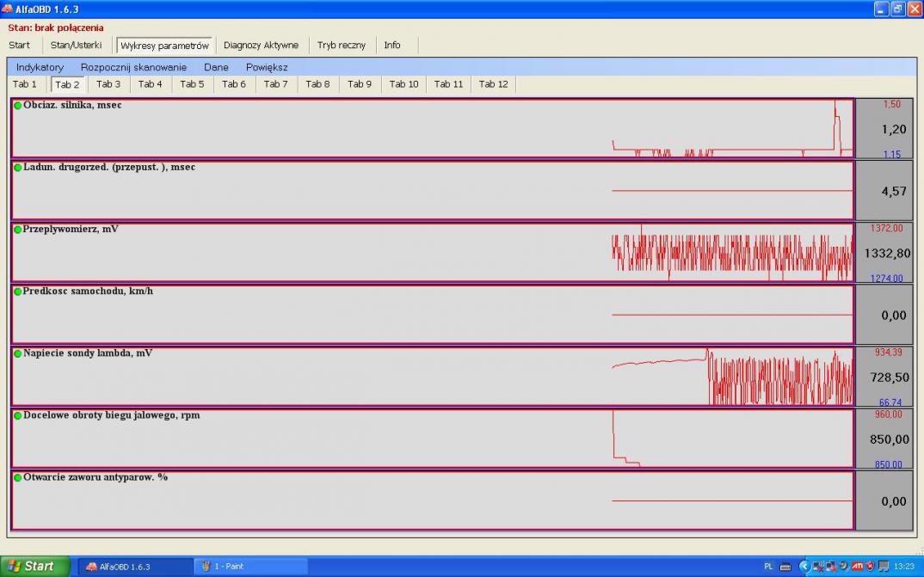Click the lambda probe voltage graph area
Image resolution: width=924 pixels, height=577 pixels.
432,377
